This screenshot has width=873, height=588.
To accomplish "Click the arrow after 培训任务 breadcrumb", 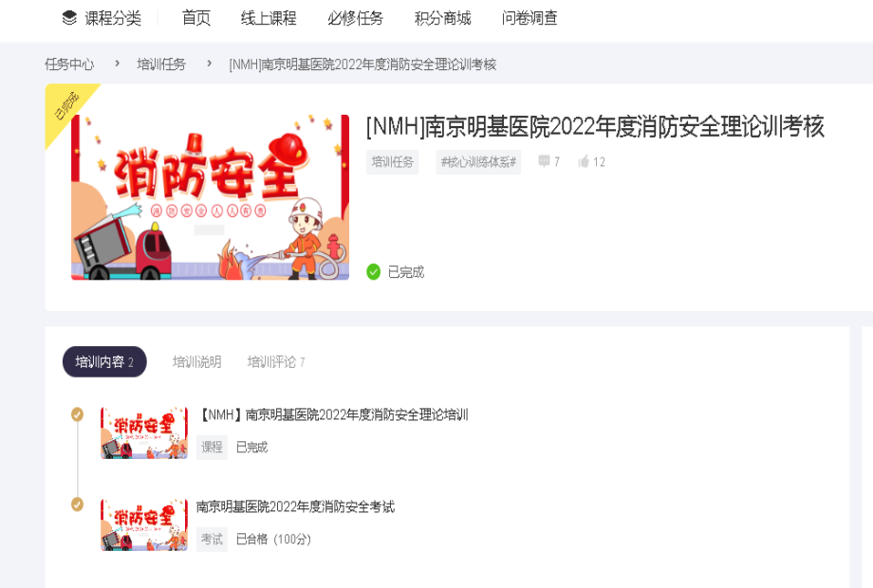I will [x=209, y=64].
